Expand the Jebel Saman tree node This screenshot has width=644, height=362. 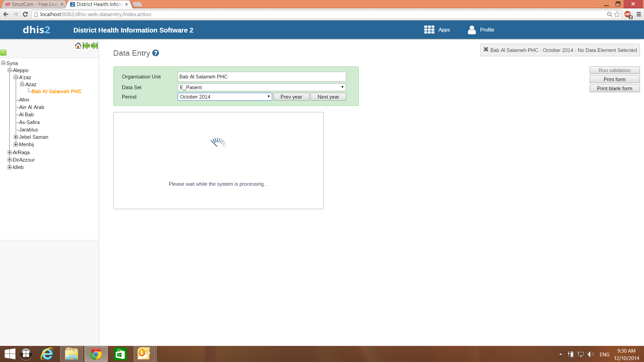coord(16,137)
